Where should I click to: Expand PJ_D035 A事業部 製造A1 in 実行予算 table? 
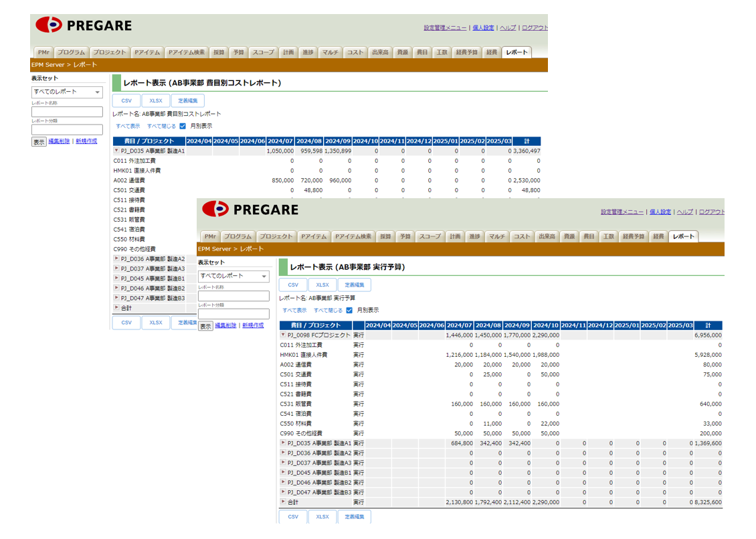283,443
